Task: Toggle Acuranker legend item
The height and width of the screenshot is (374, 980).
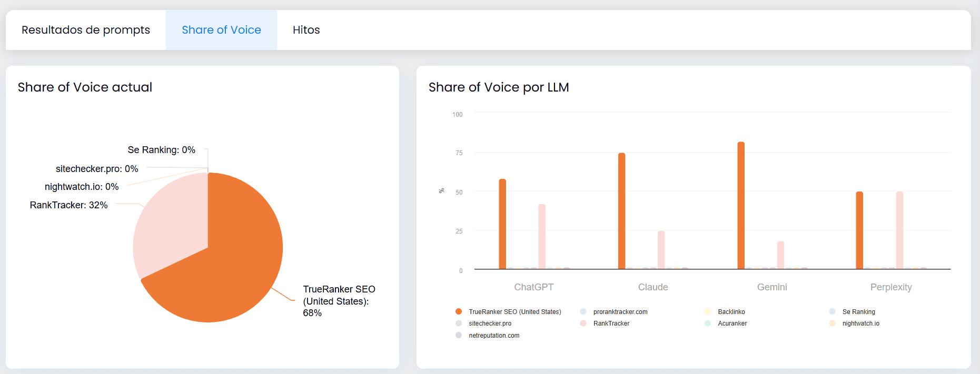Action: coord(726,324)
